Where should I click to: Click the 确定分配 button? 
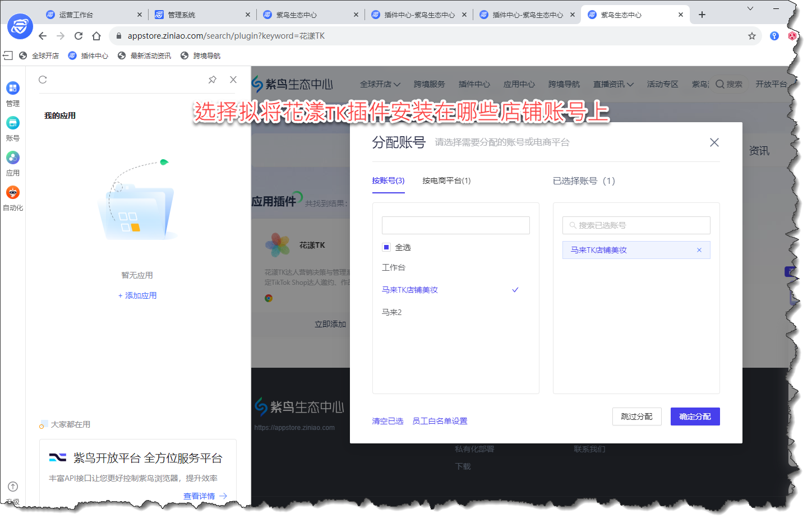tap(695, 416)
